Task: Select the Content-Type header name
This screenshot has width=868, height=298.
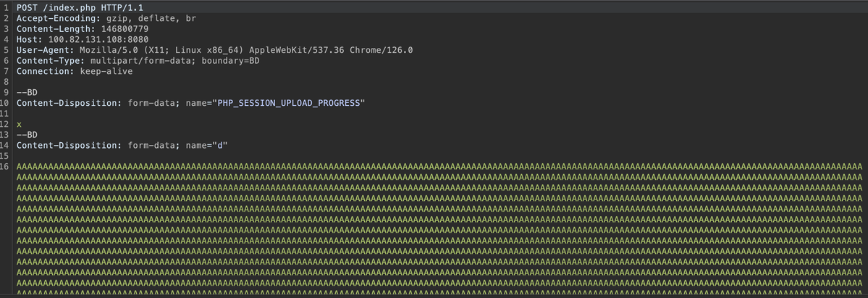Action: [x=51, y=60]
